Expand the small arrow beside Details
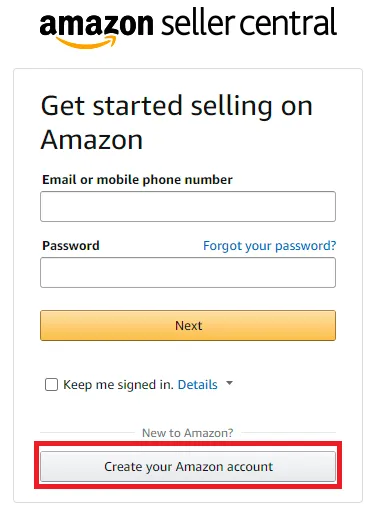The image size is (381, 513). [229, 383]
